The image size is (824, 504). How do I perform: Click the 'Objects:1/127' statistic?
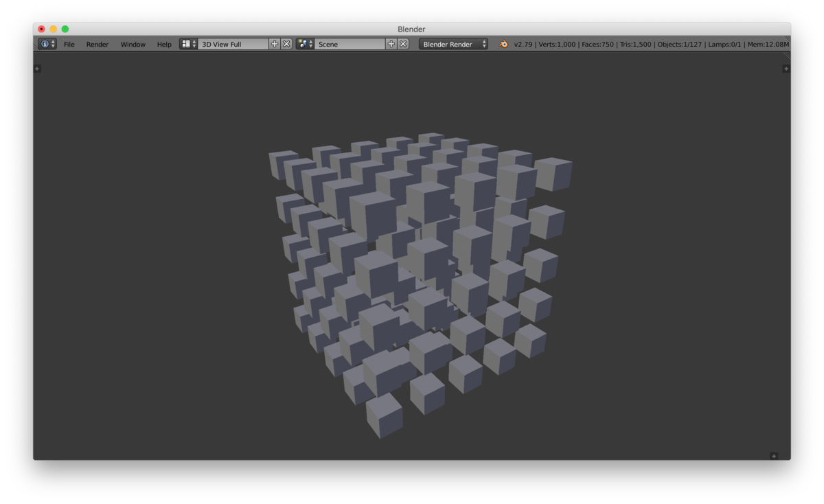pyautogui.click(x=680, y=44)
